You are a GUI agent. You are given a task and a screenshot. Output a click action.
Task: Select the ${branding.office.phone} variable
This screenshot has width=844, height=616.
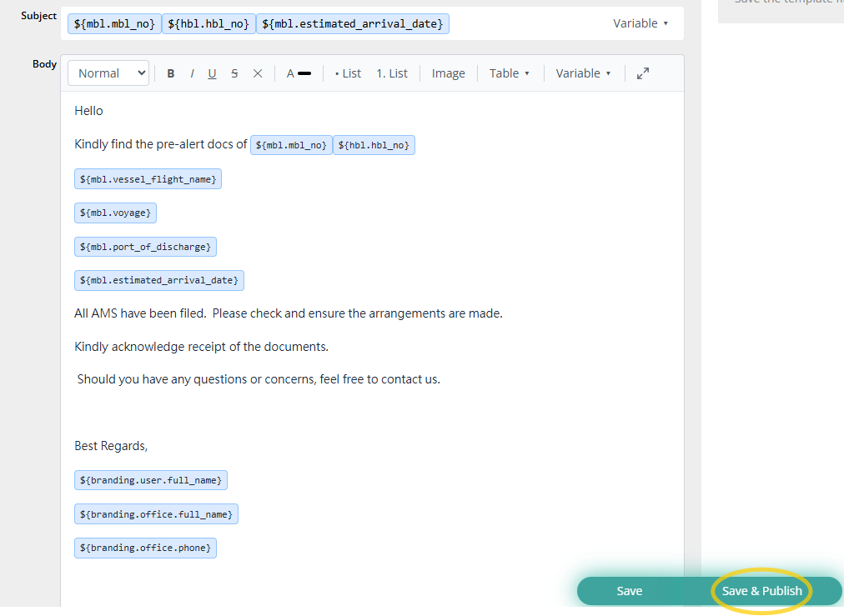click(145, 548)
